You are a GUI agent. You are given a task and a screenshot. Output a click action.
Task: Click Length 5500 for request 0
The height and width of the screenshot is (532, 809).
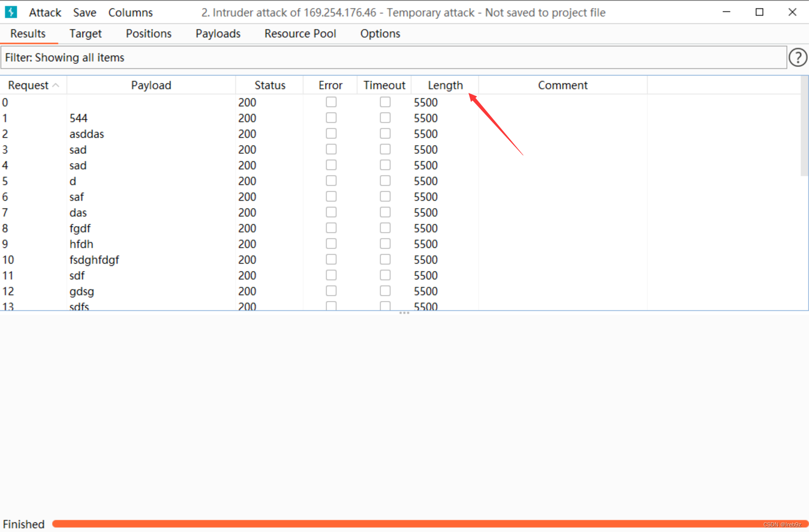[x=425, y=102]
